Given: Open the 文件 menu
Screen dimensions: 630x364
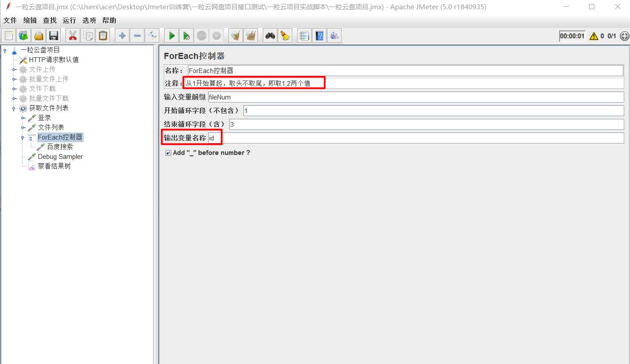Looking at the screenshot, I should (x=10, y=21).
